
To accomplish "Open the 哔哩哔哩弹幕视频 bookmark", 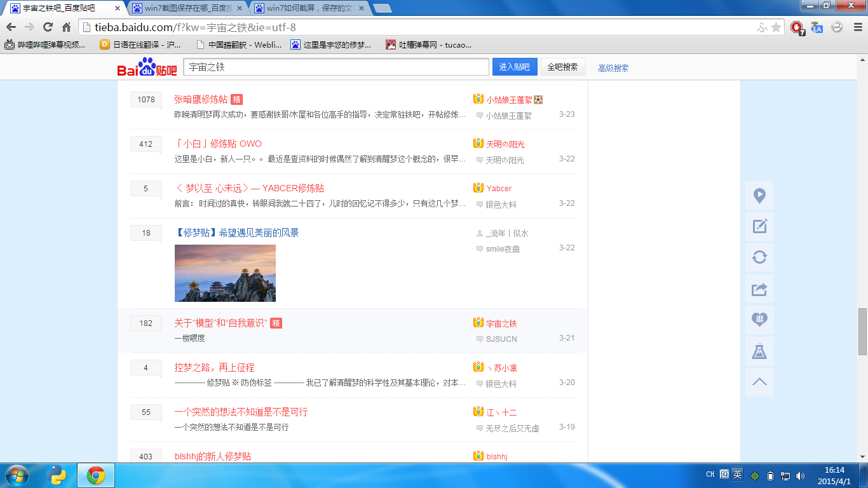I will click(x=45, y=44).
